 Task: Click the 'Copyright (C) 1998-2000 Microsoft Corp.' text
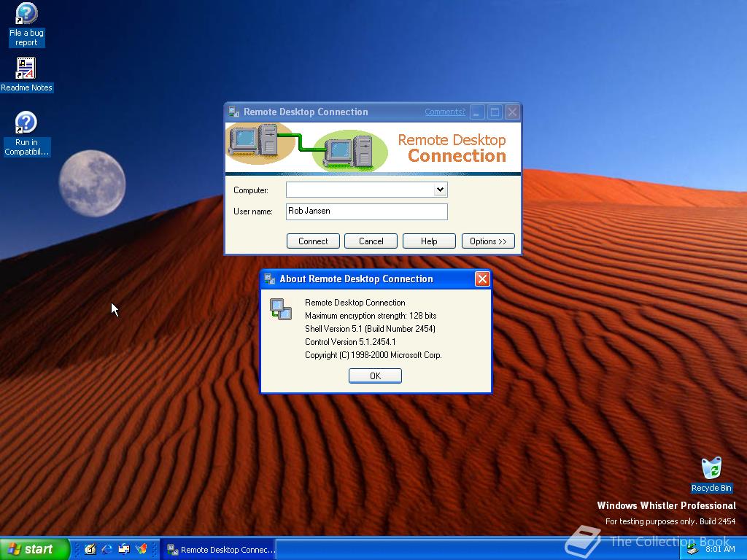coord(373,355)
